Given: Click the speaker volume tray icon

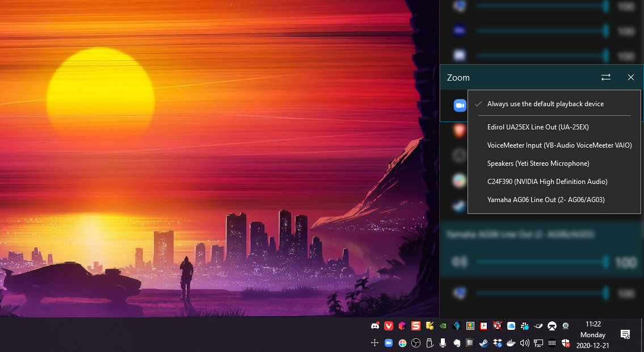Looking at the screenshot, I should coord(524,342).
